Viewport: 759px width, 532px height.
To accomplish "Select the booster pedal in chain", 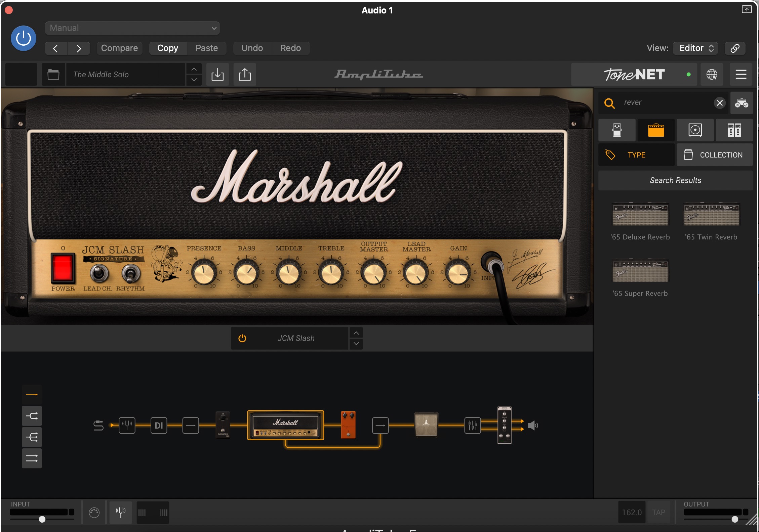I will pyautogui.click(x=223, y=425).
